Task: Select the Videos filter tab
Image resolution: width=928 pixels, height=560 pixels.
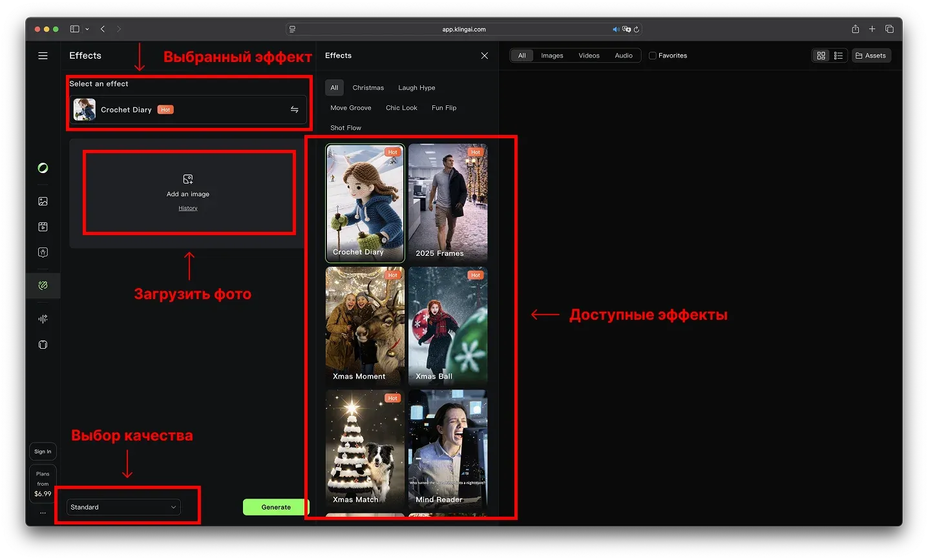Action: coord(589,56)
